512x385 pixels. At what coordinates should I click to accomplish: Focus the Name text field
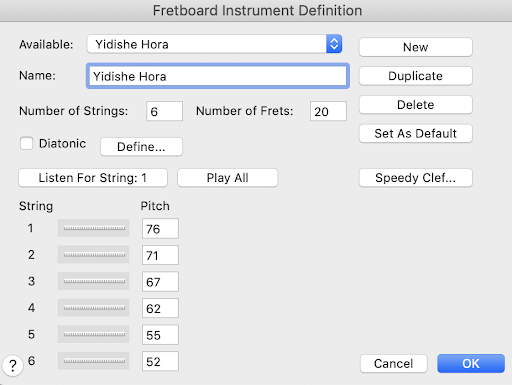pyautogui.click(x=218, y=76)
